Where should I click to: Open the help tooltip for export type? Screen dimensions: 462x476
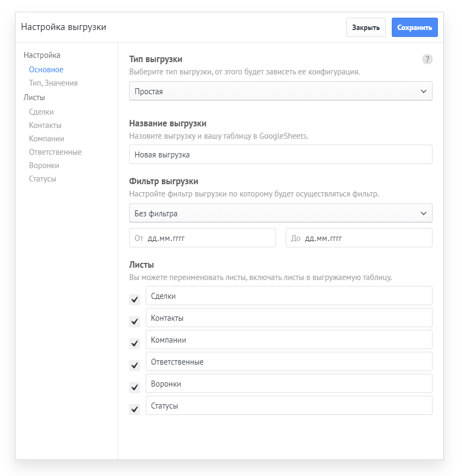click(427, 59)
